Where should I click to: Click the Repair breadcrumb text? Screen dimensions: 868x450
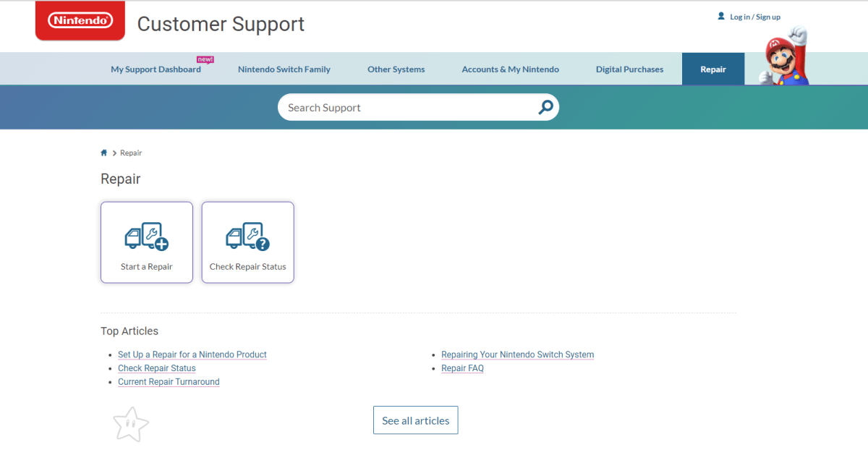[x=131, y=153]
